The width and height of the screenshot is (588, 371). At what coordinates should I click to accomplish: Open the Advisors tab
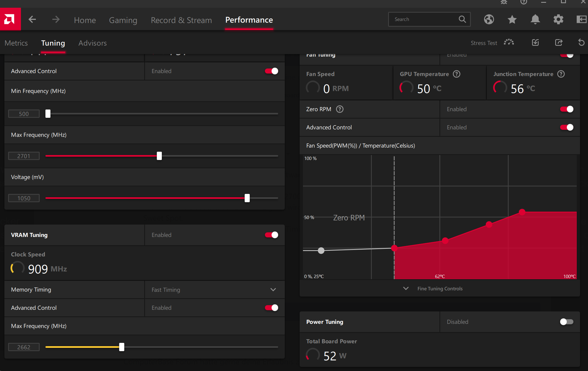(x=92, y=43)
